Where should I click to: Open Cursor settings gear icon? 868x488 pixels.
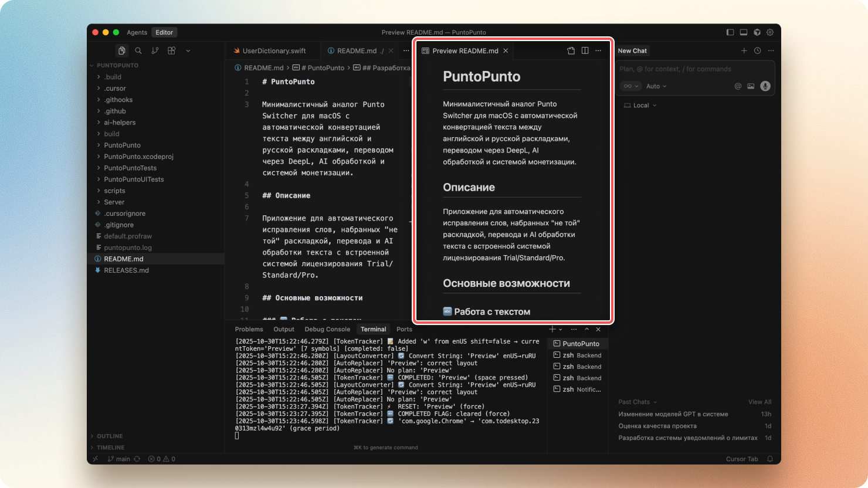click(x=771, y=32)
